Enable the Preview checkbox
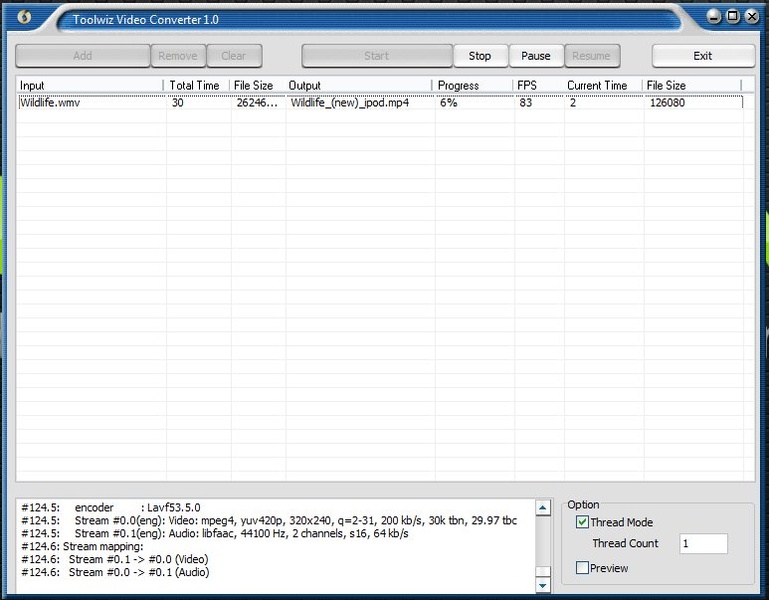The height and width of the screenshot is (600, 769). click(582, 568)
